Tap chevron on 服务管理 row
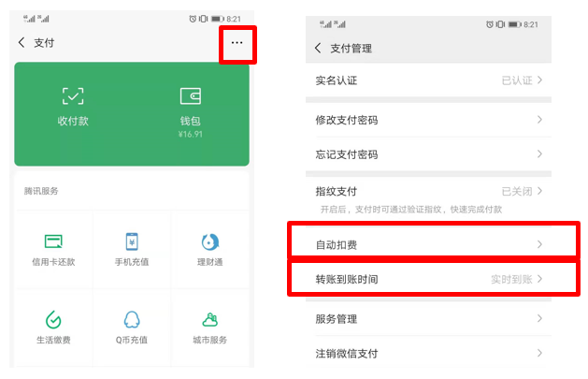Viewport: 588px width, 379px height. coord(539,318)
